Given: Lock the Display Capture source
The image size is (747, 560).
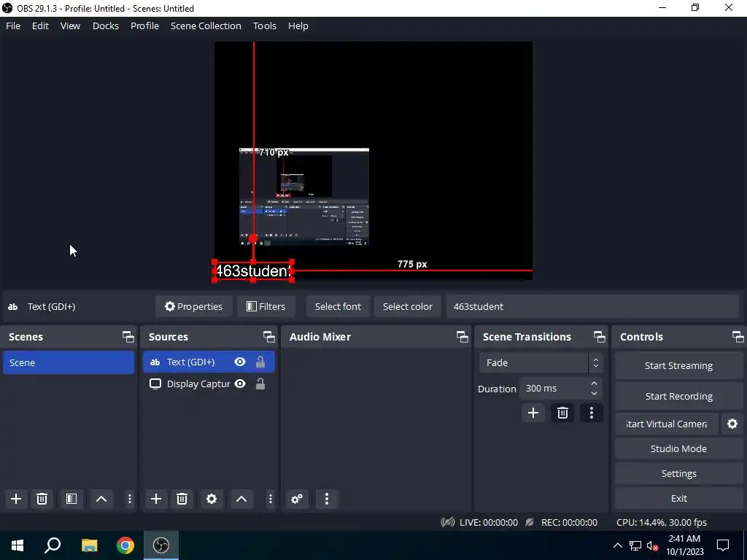Looking at the screenshot, I should click(x=260, y=384).
